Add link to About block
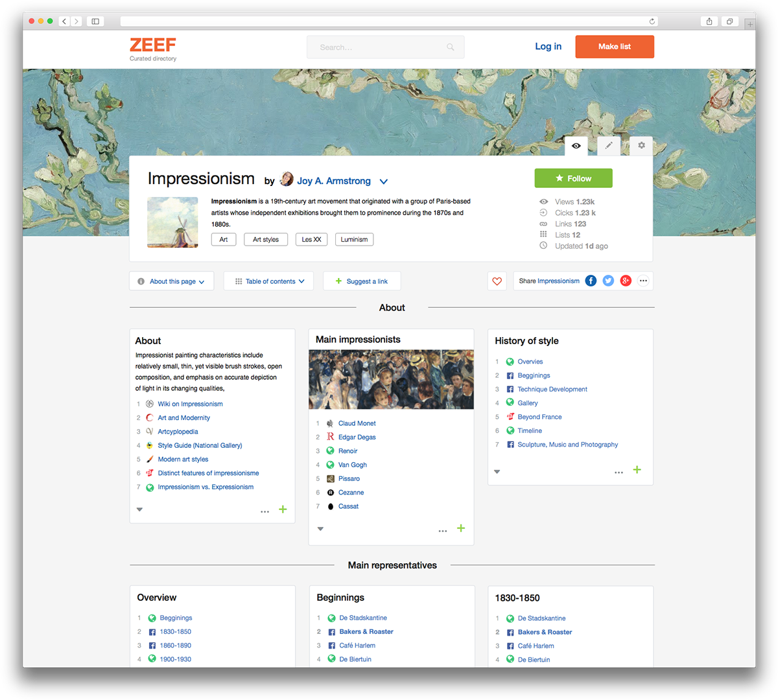Viewport: 778px width, 700px height. click(x=283, y=509)
